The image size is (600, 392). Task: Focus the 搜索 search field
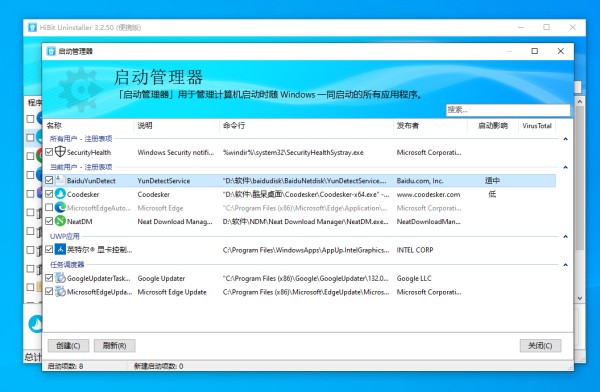[508, 110]
